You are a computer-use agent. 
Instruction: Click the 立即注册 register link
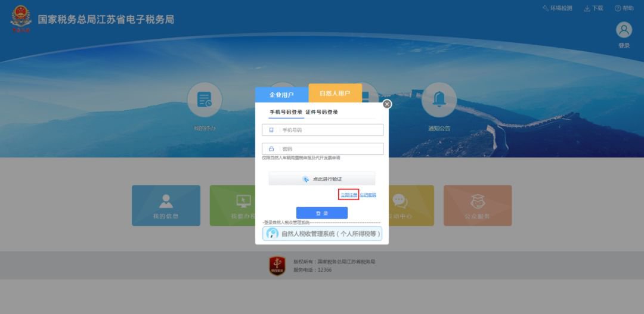point(348,195)
